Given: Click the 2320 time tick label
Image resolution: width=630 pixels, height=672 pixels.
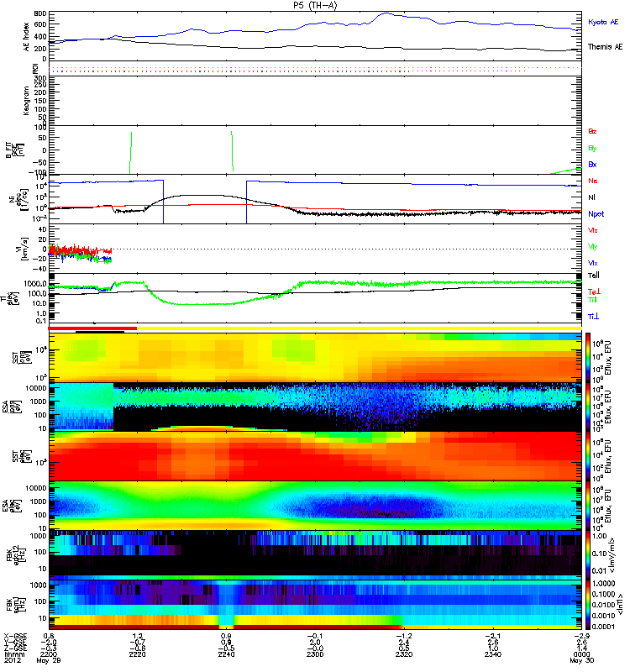Looking at the screenshot, I should [404, 654].
